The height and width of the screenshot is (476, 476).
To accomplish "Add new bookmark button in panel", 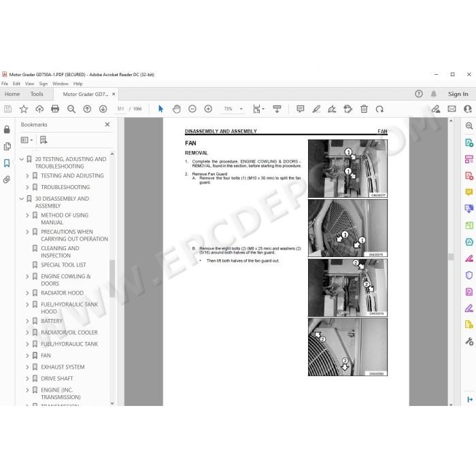I will point(44,140).
